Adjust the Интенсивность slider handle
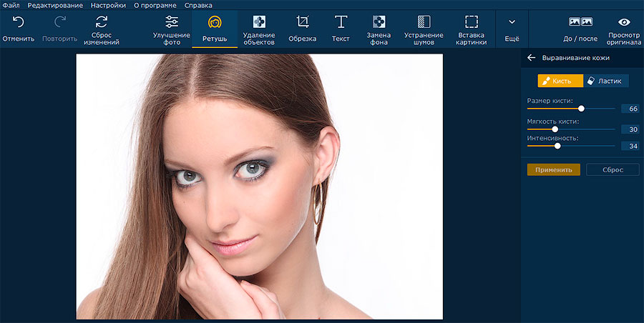The width and height of the screenshot is (644, 323). (x=557, y=146)
